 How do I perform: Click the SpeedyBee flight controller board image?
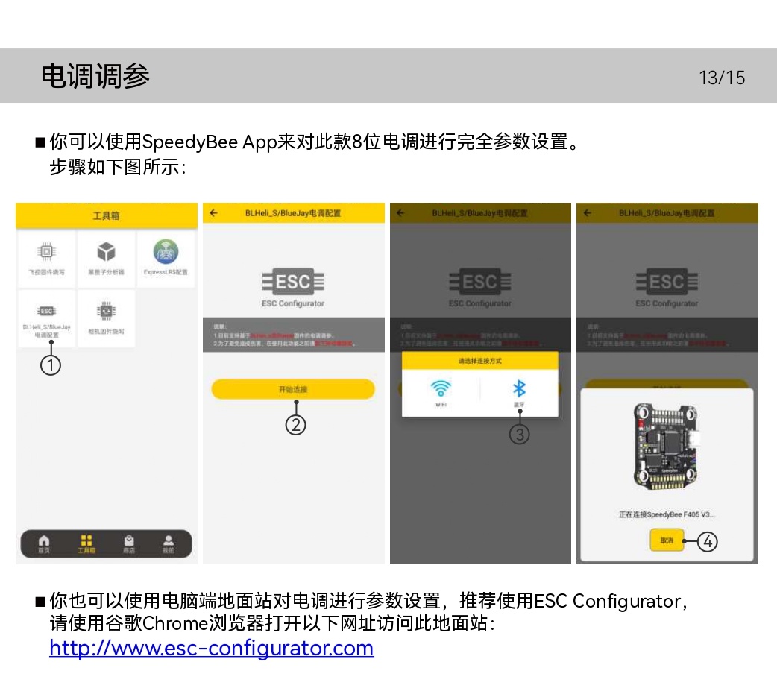click(x=667, y=447)
